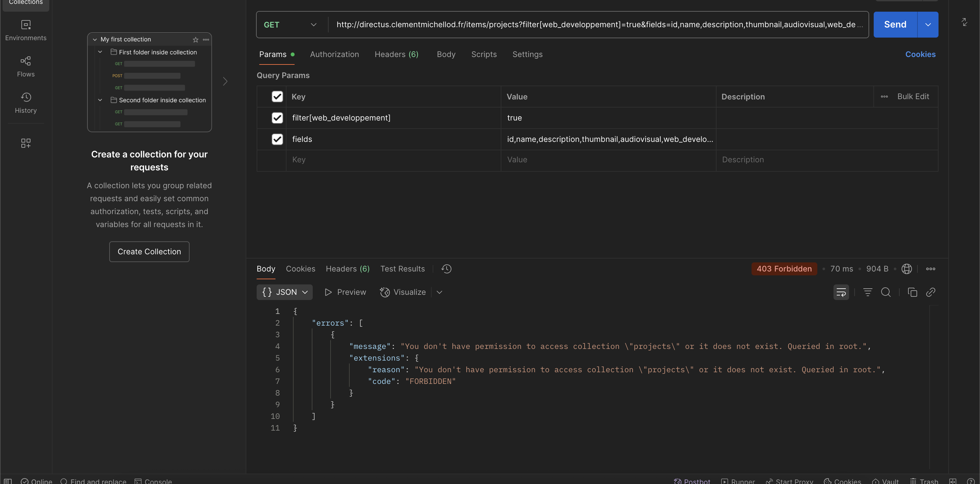Click the collapse pane arrows icon
Image resolution: width=980 pixels, height=484 pixels.
964,22
